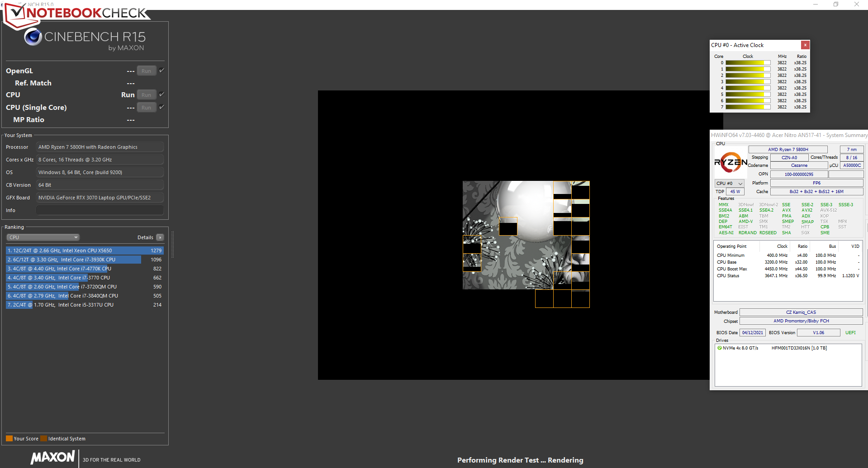Open the Details arrow in the Ranking panel
The image size is (868, 468).
160,237
